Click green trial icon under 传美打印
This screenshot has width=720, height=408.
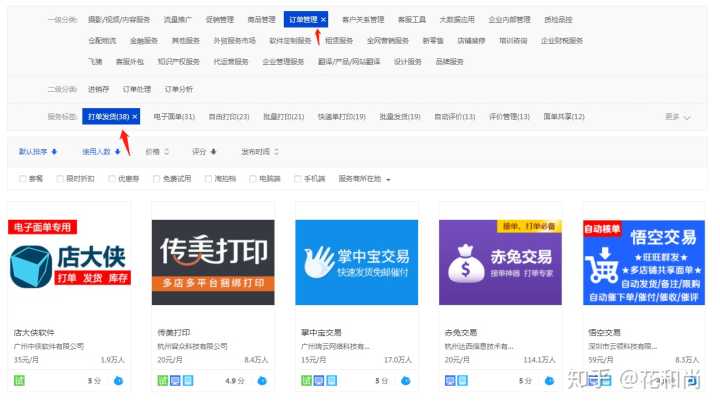coord(164,380)
